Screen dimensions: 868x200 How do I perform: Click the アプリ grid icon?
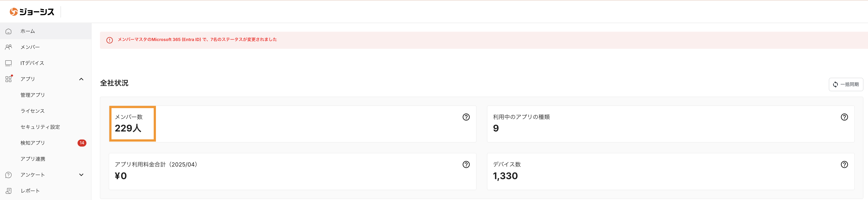tap(8, 79)
